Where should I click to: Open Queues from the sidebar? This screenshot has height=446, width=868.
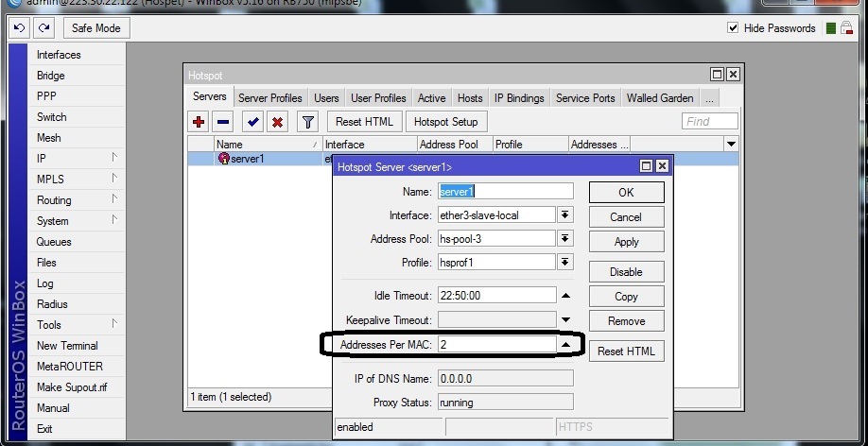point(54,242)
